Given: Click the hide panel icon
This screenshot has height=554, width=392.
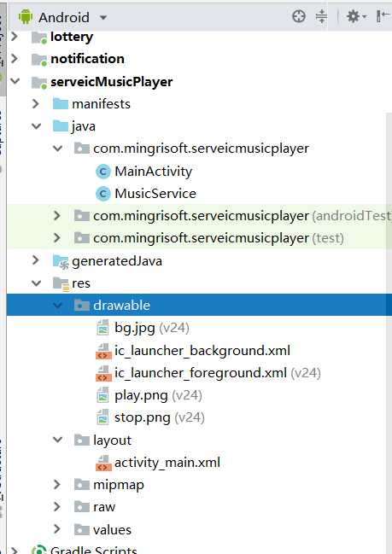Looking at the screenshot, I should (383, 16).
